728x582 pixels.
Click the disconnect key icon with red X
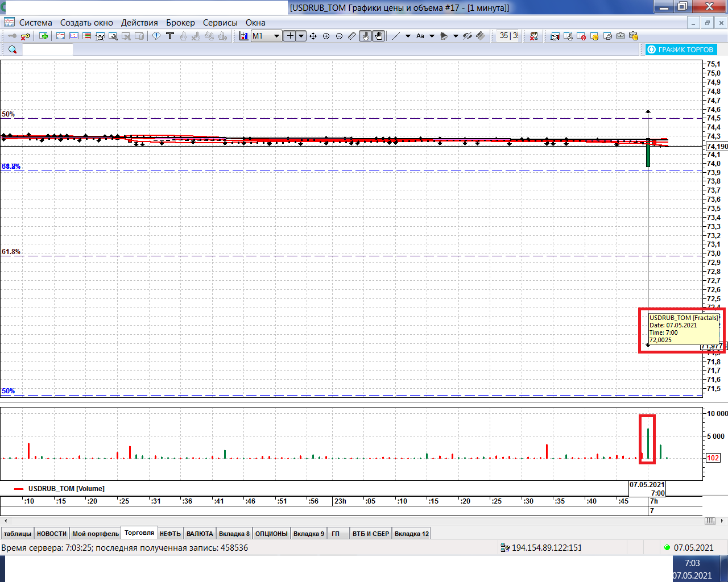click(25, 36)
